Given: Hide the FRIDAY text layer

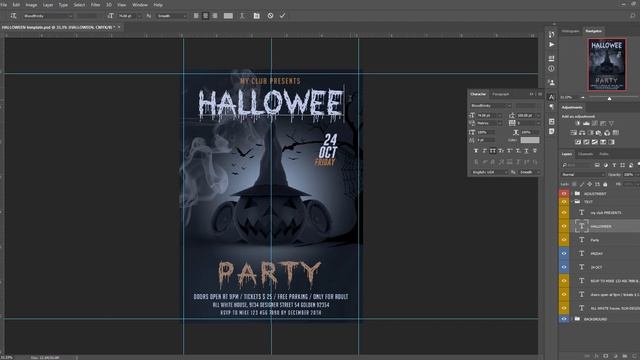Looking at the screenshot, I should [564, 253].
